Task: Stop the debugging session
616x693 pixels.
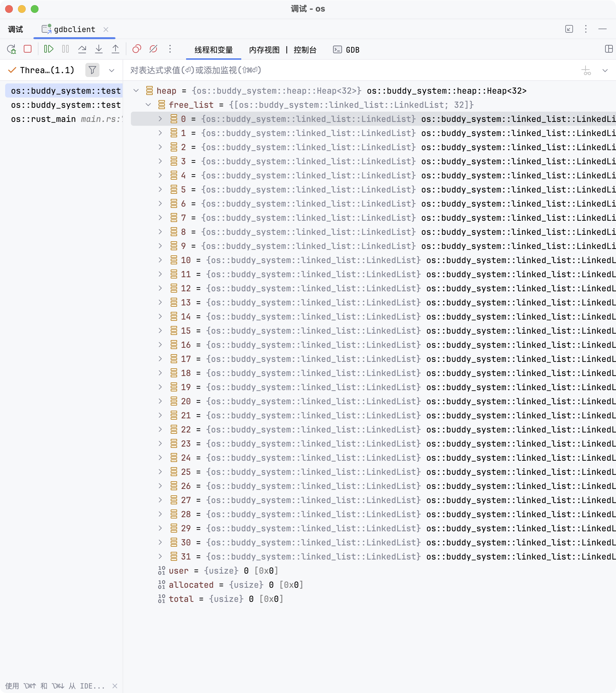Action: coord(28,49)
